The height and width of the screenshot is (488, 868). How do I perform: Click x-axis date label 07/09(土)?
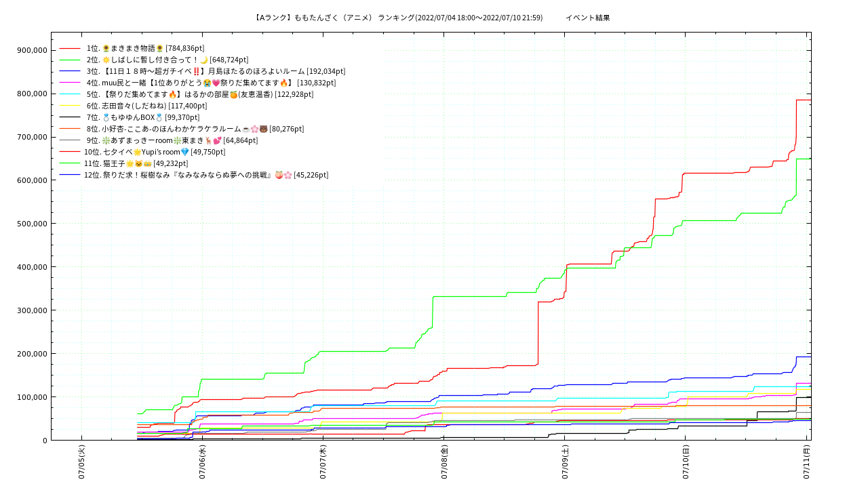tap(565, 462)
